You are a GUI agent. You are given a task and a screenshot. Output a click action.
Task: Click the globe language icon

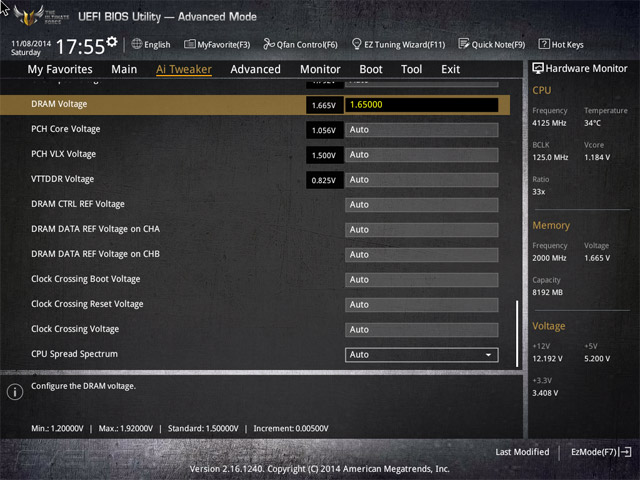pos(137,44)
